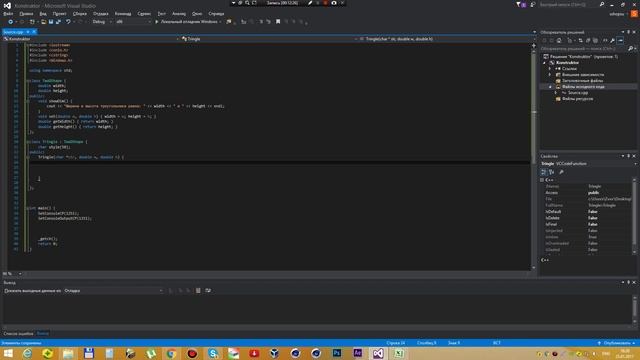
Task: Expand the Ссылки node
Action: click(550, 69)
